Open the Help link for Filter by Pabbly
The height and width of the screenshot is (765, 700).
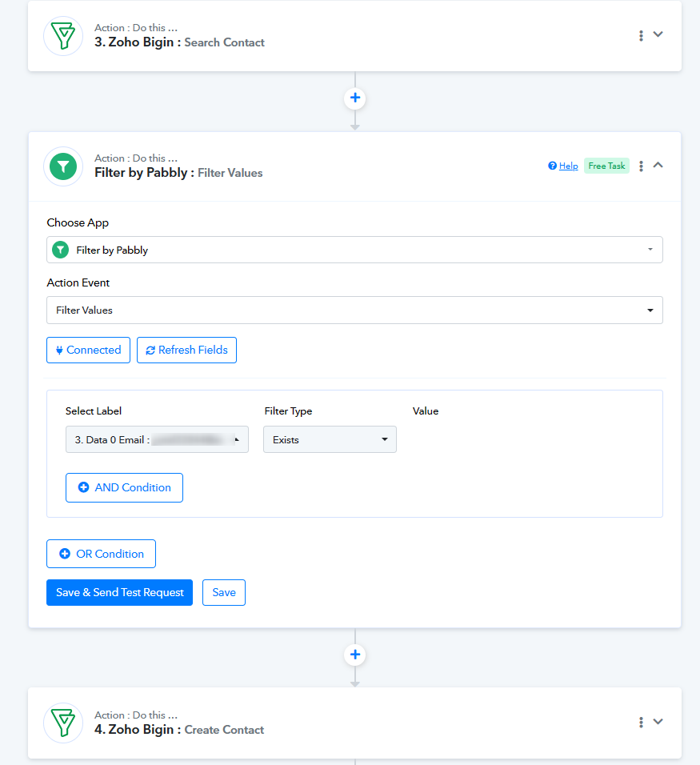(568, 166)
